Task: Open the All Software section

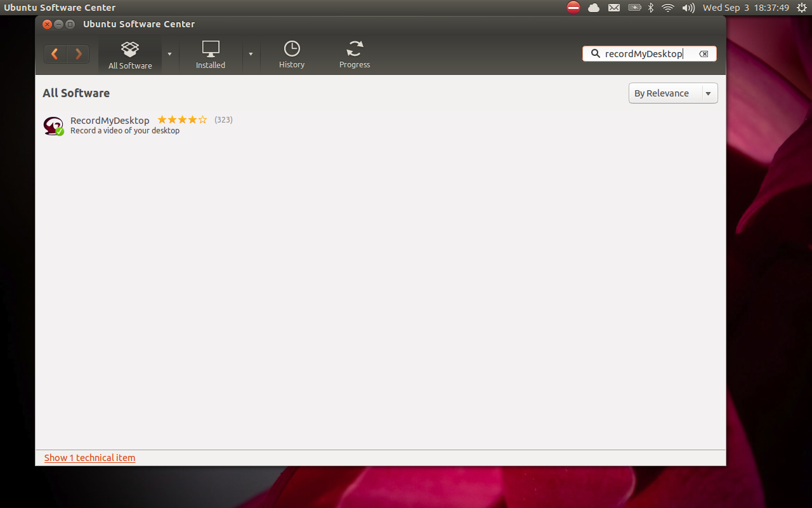Action: [x=129, y=54]
